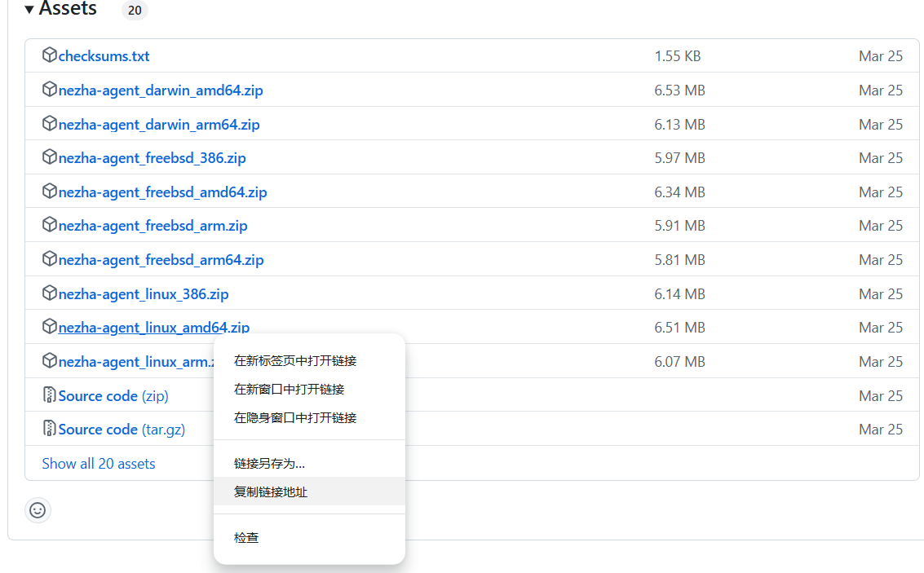The image size is (924, 573).
Task: Download nezha-agent_freebsd_amd64.zip
Action: click(162, 192)
